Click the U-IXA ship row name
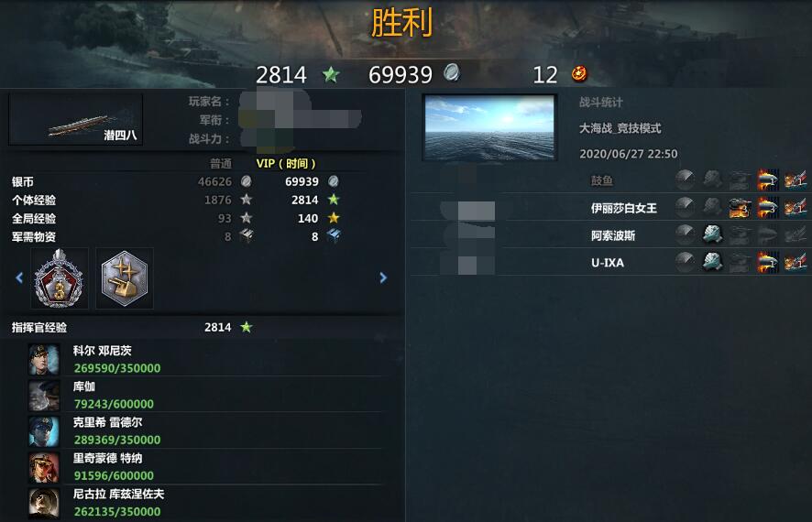 tap(608, 263)
